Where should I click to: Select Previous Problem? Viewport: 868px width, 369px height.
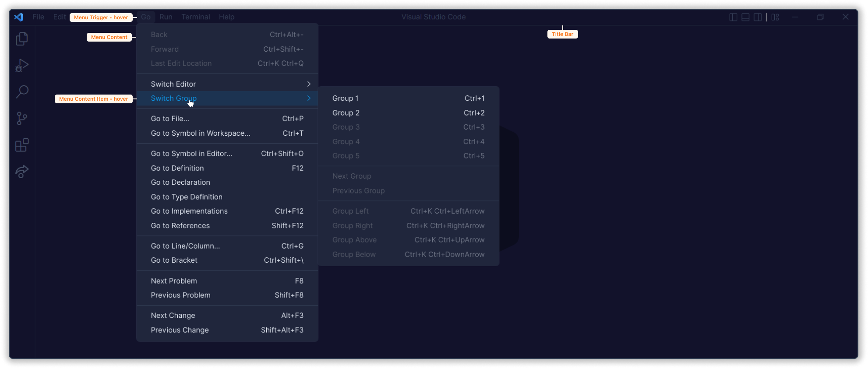click(227, 295)
